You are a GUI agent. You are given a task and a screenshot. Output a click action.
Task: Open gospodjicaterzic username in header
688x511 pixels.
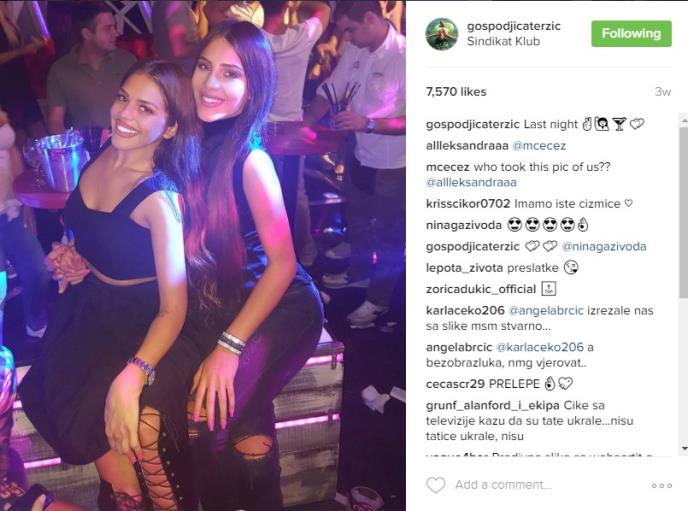[x=513, y=26]
